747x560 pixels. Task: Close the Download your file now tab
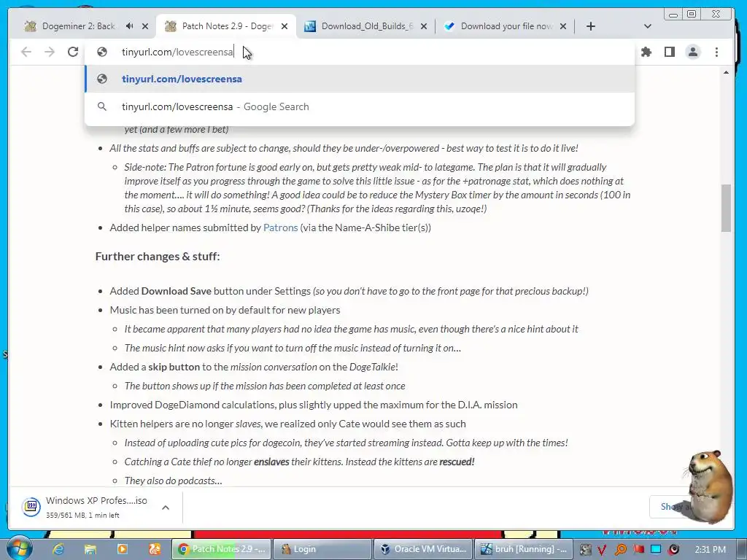pos(563,26)
